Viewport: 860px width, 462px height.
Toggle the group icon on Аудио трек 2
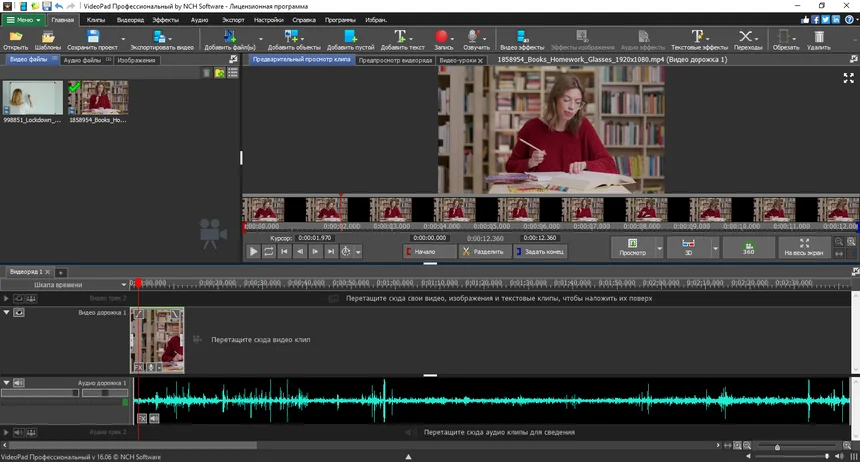pos(31,433)
